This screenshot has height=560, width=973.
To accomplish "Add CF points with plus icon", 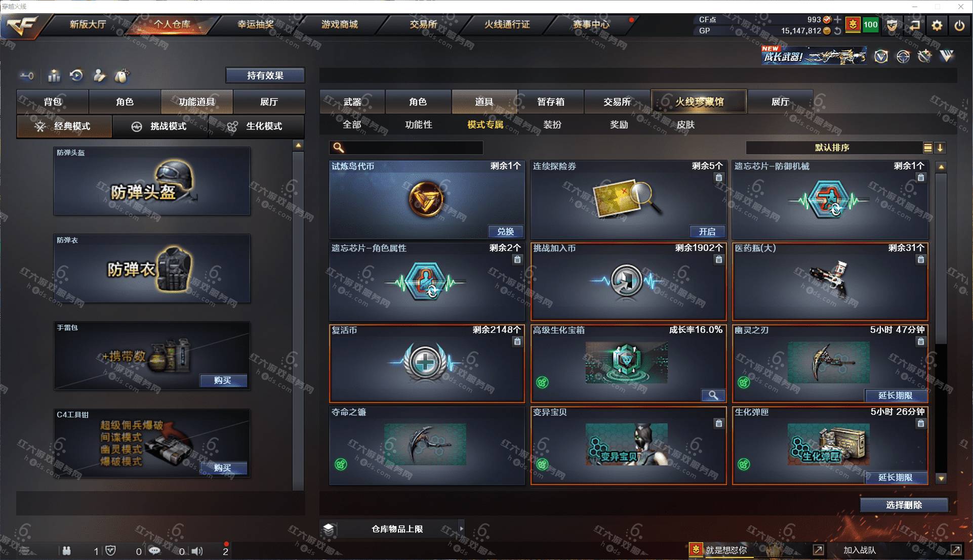I will (837, 19).
